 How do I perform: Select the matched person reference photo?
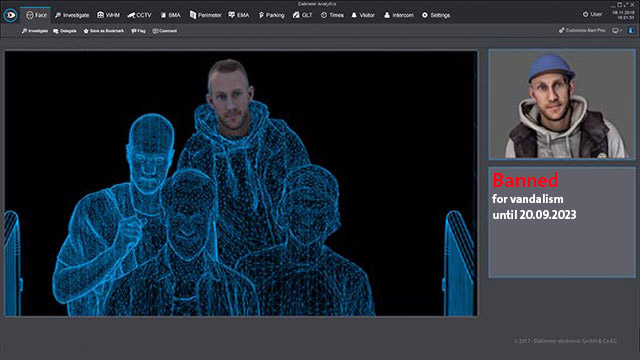(x=562, y=104)
